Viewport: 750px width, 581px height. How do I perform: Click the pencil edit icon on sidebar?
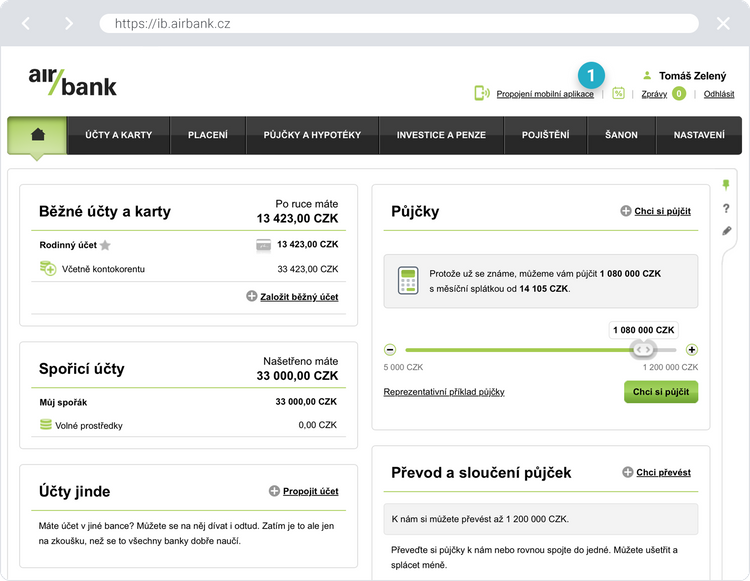click(x=727, y=231)
